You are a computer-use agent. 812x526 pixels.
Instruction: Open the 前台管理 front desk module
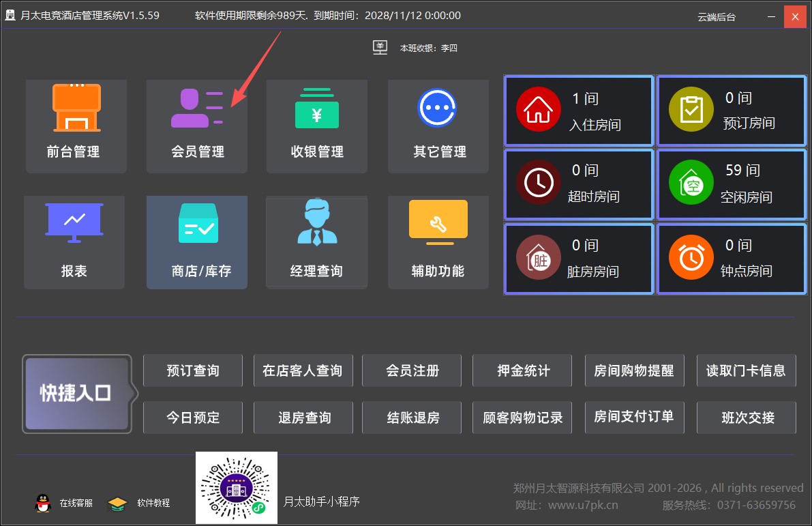pyautogui.click(x=76, y=126)
